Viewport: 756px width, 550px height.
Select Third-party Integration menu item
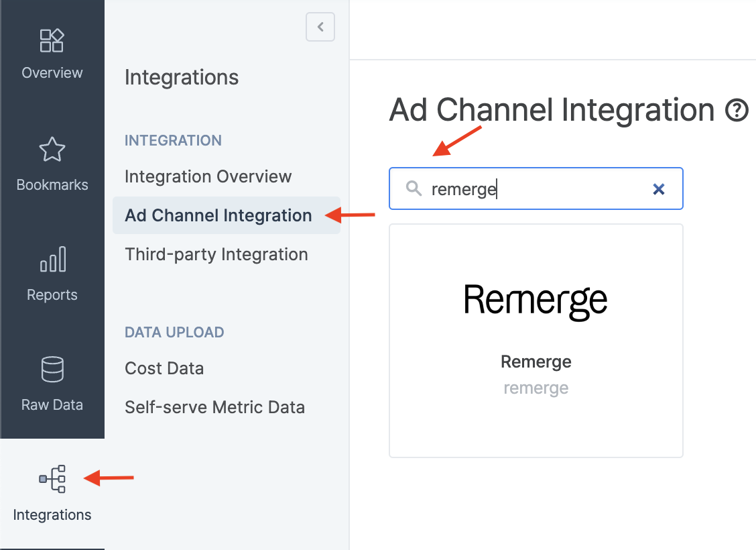pyautogui.click(x=216, y=254)
